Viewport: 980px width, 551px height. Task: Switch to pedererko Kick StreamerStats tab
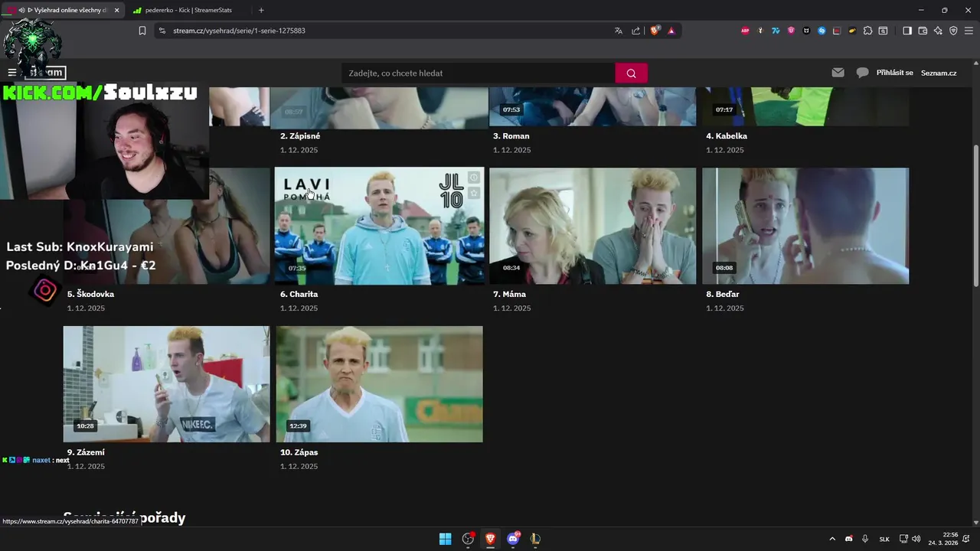(x=188, y=10)
